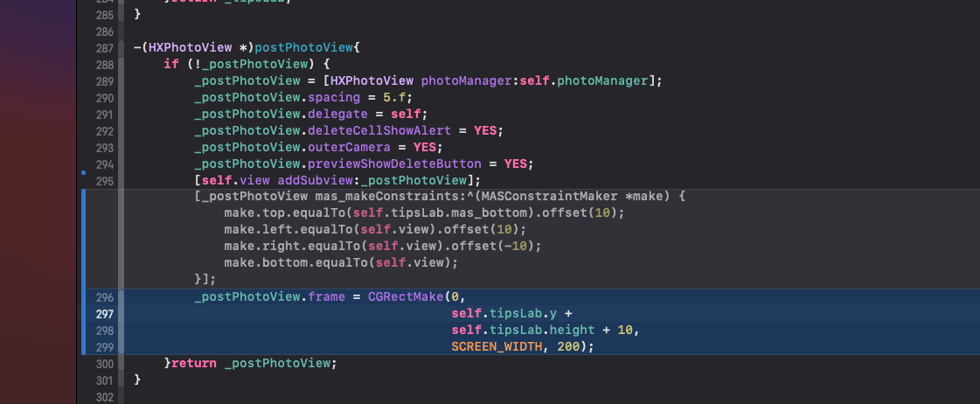Click line number 301 in the gutter
Screen dimensions: 980x404
pos(104,380)
